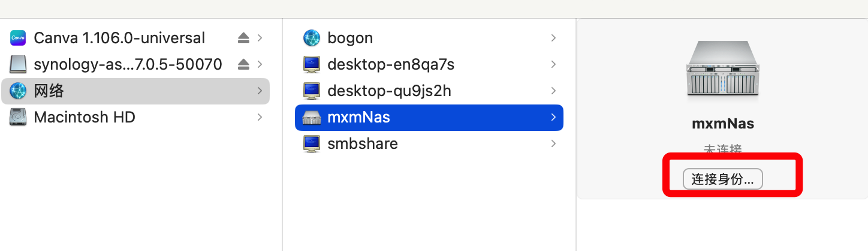Viewport: 868px width, 251px height.
Task: Click the Network globe icon
Action: click(x=19, y=91)
